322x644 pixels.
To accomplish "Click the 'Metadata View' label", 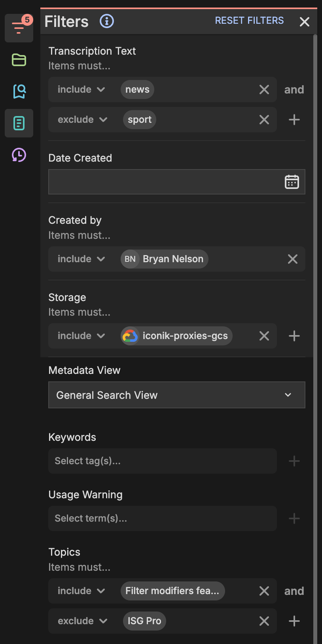I will [85, 370].
